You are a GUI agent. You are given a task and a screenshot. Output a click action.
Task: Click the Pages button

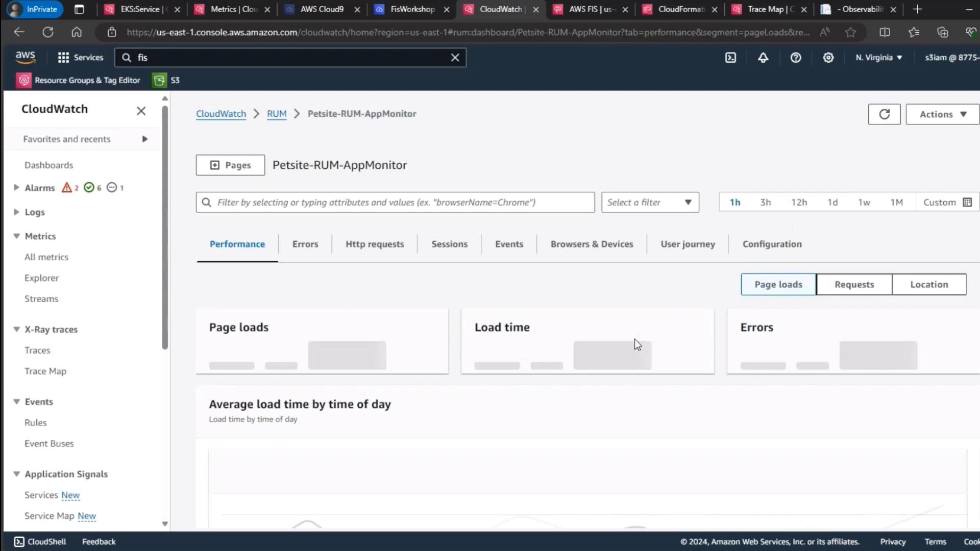click(230, 165)
